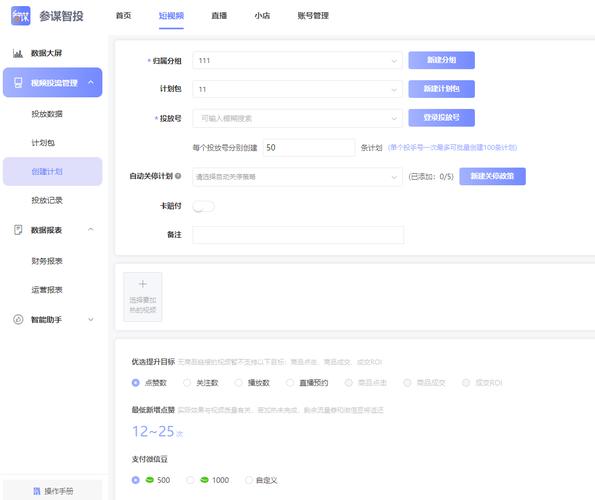
Task: Click the 数据报表 document icon
Action: 18,230
